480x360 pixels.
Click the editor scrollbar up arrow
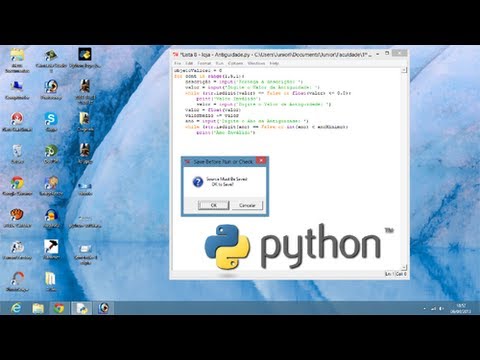(x=404, y=70)
